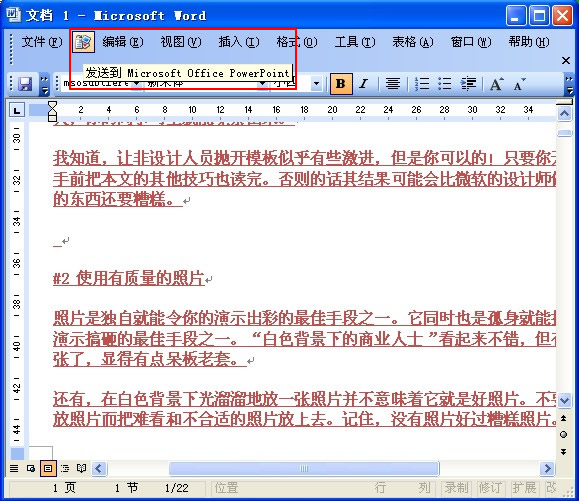The image size is (579, 501).
Task: Toggle 扩展 selection mode status
Action: [524, 488]
